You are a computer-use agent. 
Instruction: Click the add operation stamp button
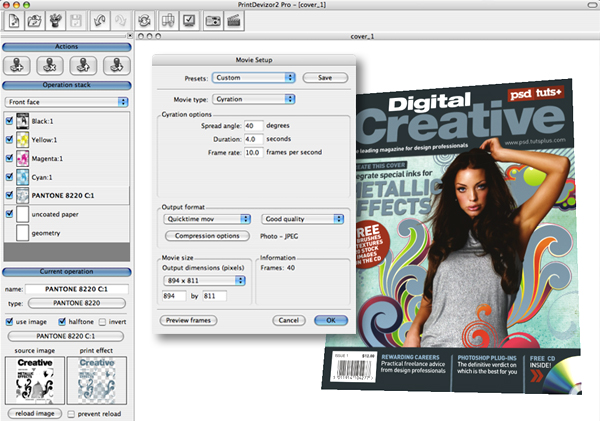click(16, 65)
